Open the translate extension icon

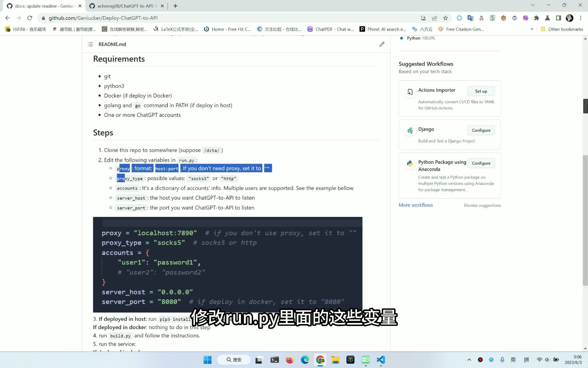pos(470,18)
